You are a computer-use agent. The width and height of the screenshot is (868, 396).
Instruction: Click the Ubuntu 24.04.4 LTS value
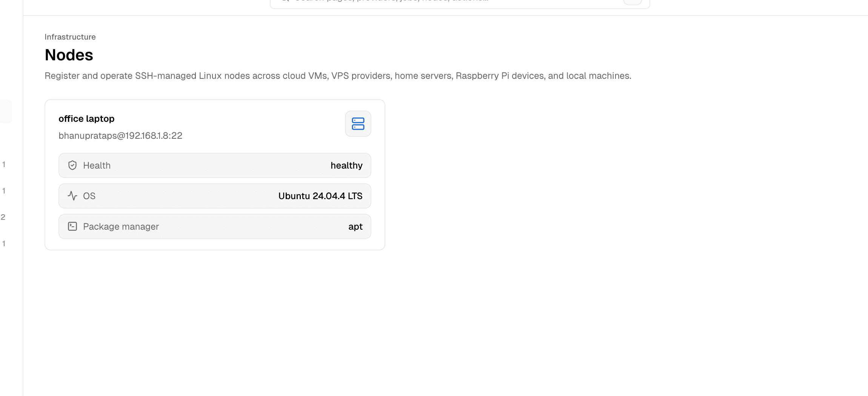click(x=320, y=196)
